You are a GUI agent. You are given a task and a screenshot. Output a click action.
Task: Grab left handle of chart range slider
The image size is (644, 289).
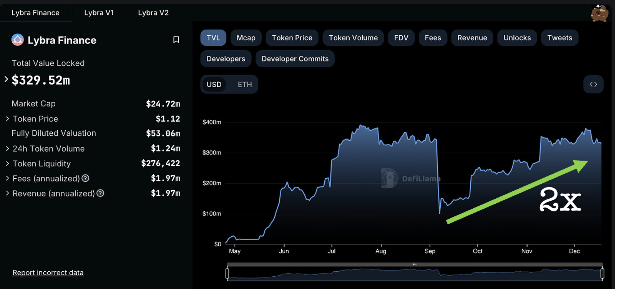tap(227, 273)
